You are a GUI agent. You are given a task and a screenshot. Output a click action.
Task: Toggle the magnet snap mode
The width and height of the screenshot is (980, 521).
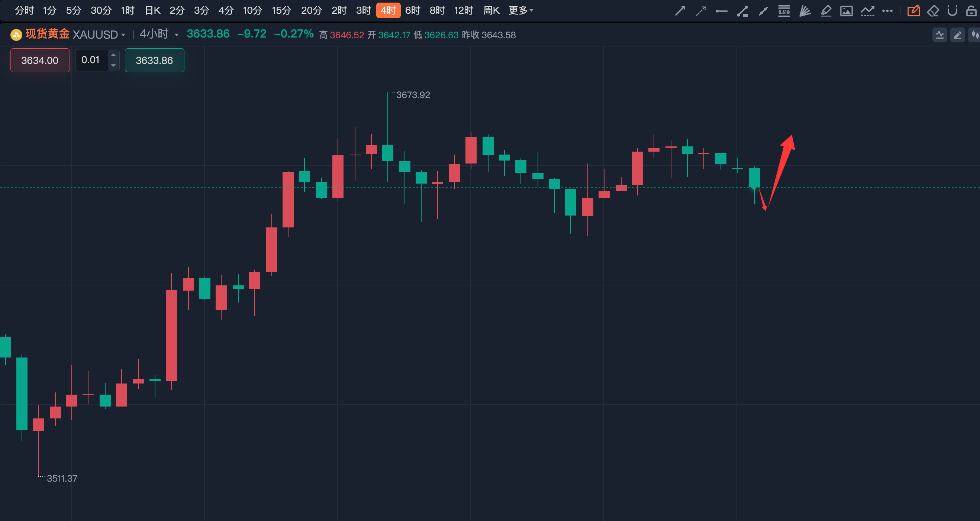point(952,11)
